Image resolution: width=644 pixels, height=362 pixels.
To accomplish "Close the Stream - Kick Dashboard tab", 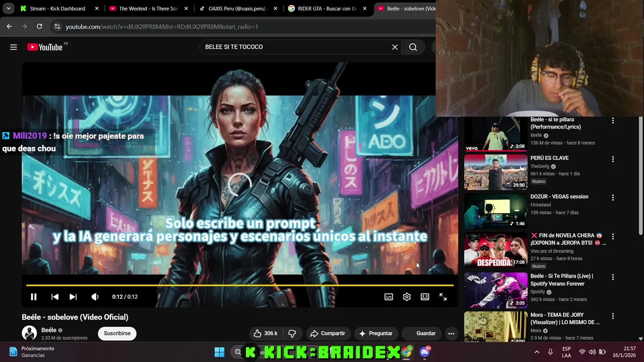I will click(97, 9).
